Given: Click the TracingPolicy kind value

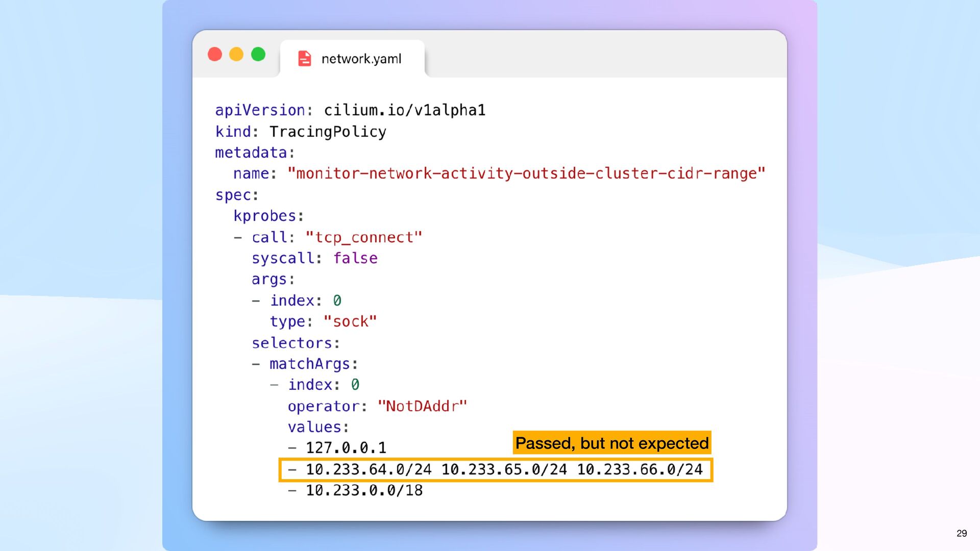Looking at the screenshot, I should 328,132.
